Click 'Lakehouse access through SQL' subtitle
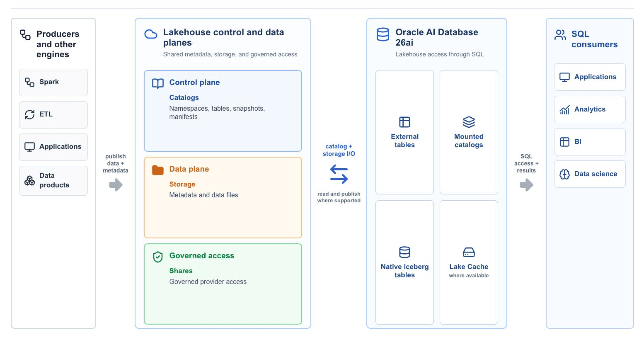The image size is (644, 342). pyautogui.click(x=440, y=54)
